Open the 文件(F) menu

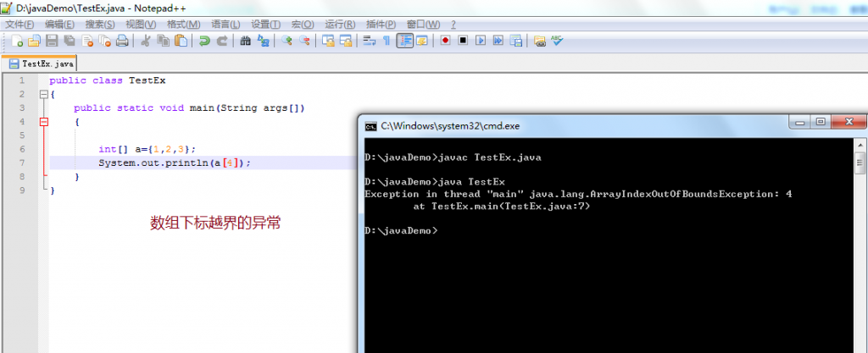tap(19, 25)
